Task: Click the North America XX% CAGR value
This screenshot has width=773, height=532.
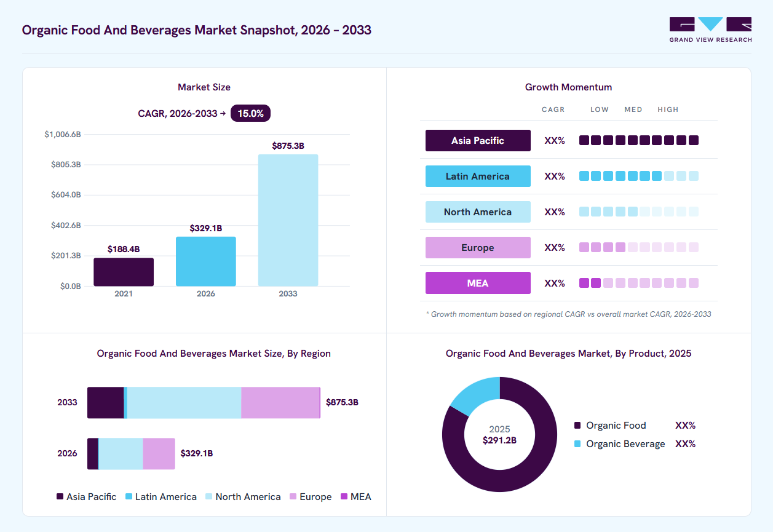Action: pyautogui.click(x=554, y=212)
